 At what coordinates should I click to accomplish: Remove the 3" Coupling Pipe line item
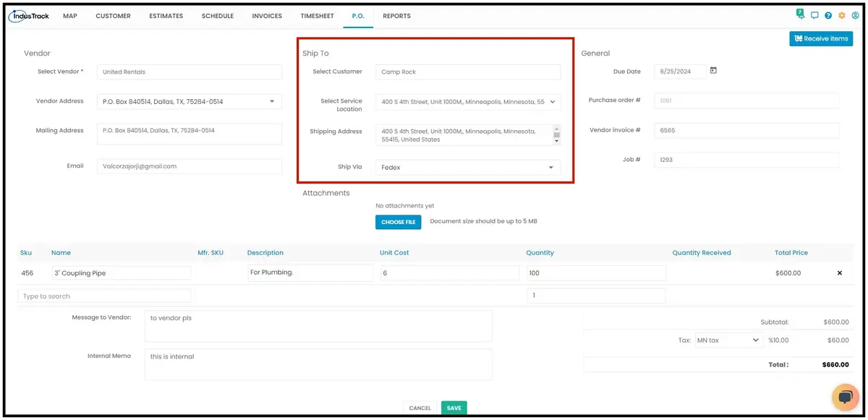click(840, 273)
